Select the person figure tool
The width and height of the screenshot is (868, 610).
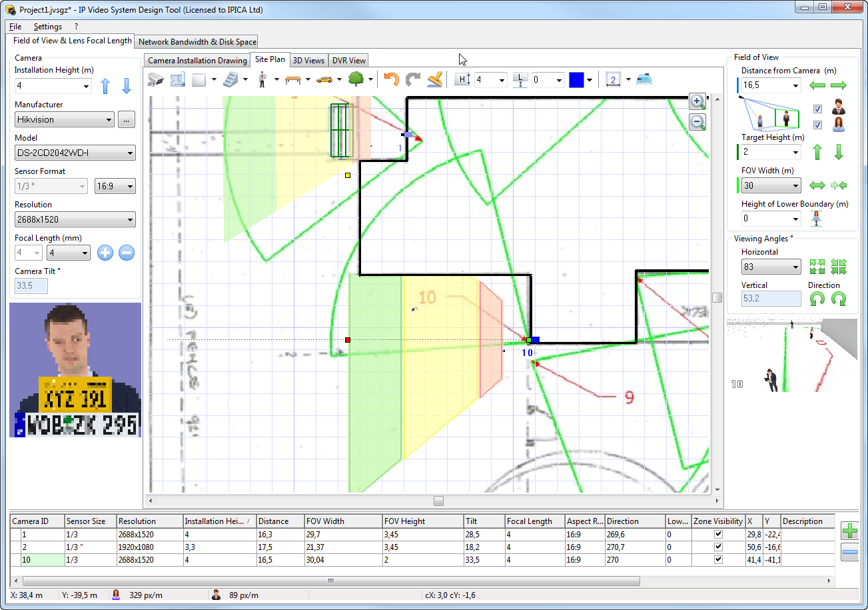tap(262, 79)
